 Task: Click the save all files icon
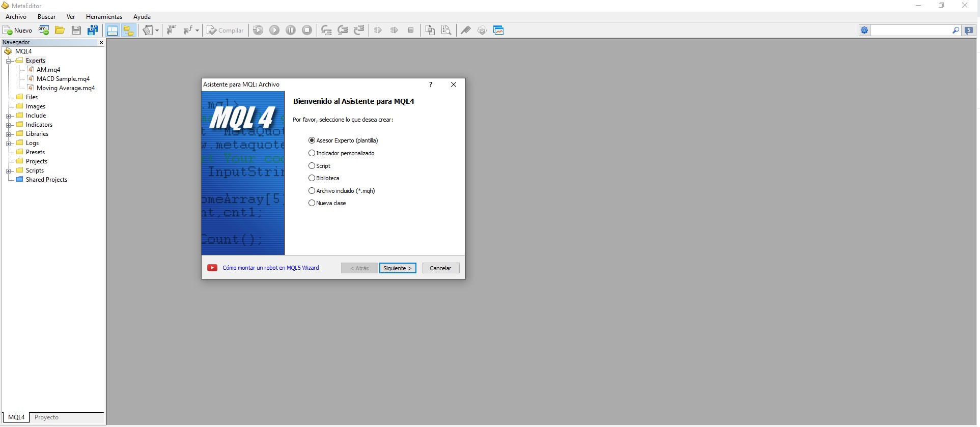(93, 31)
